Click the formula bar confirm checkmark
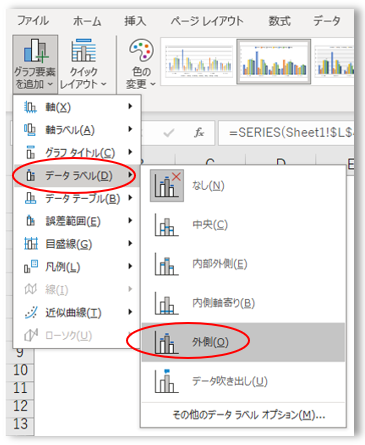This screenshot has height=445, width=365. (169, 133)
